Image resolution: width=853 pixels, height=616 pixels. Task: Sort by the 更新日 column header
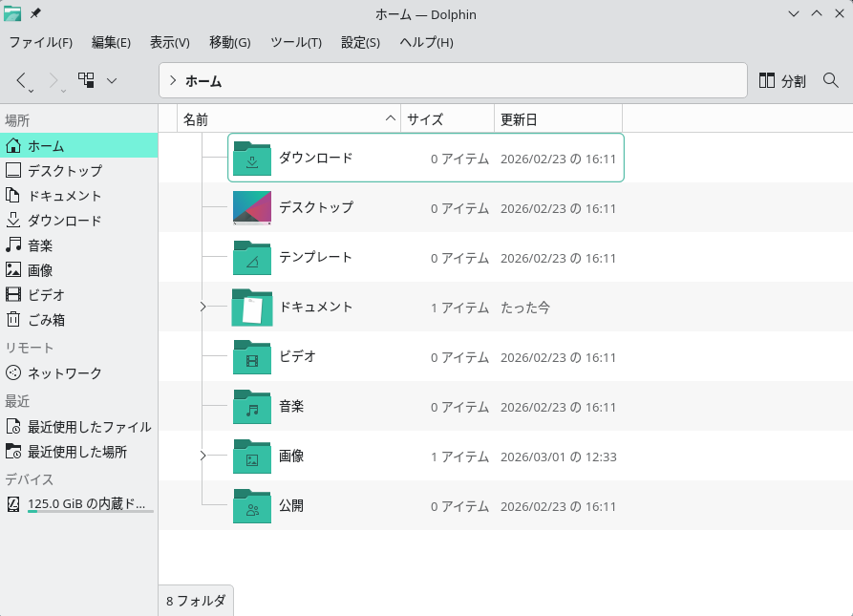[x=520, y=119]
